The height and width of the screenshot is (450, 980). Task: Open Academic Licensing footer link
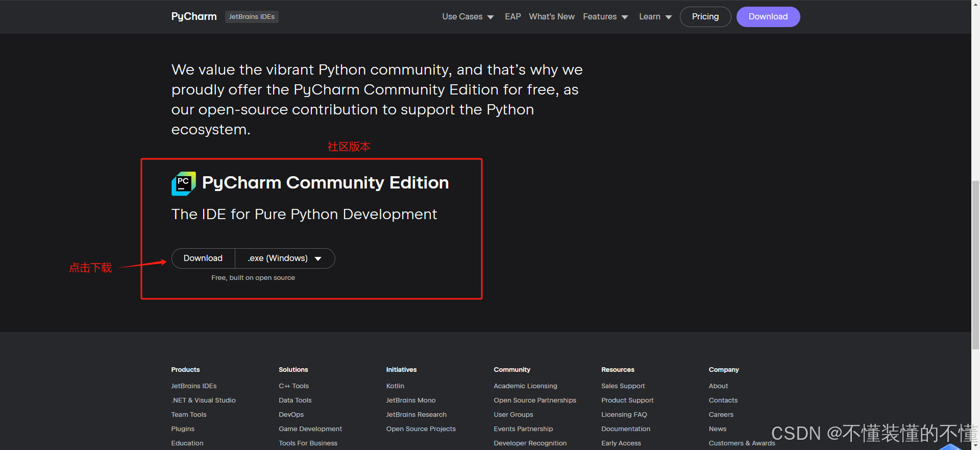[x=526, y=386]
